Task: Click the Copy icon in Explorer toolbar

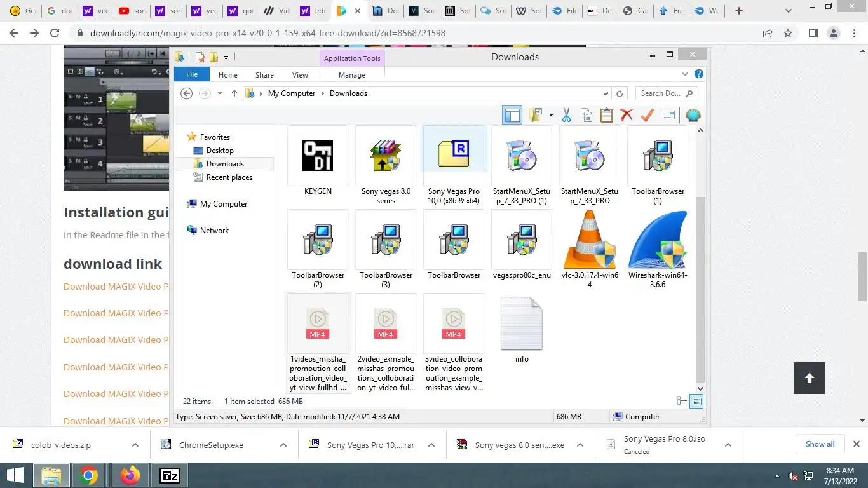Action: pos(587,115)
